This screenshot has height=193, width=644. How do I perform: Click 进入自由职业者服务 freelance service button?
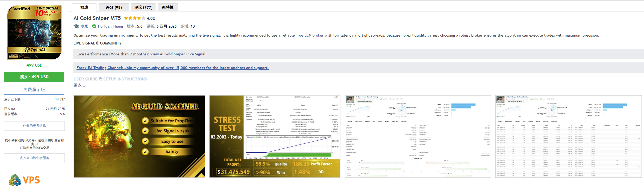coord(34,158)
